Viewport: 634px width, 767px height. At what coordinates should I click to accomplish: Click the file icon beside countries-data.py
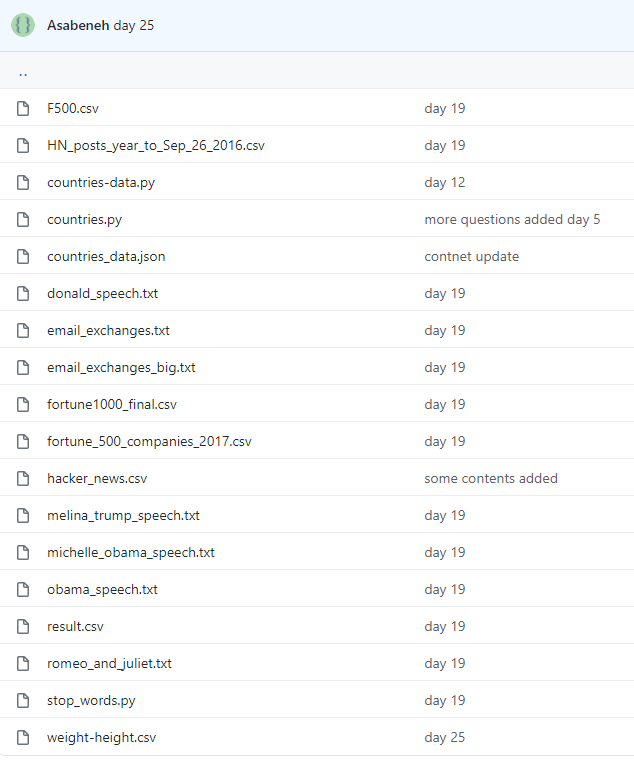[x=23, y=182]
